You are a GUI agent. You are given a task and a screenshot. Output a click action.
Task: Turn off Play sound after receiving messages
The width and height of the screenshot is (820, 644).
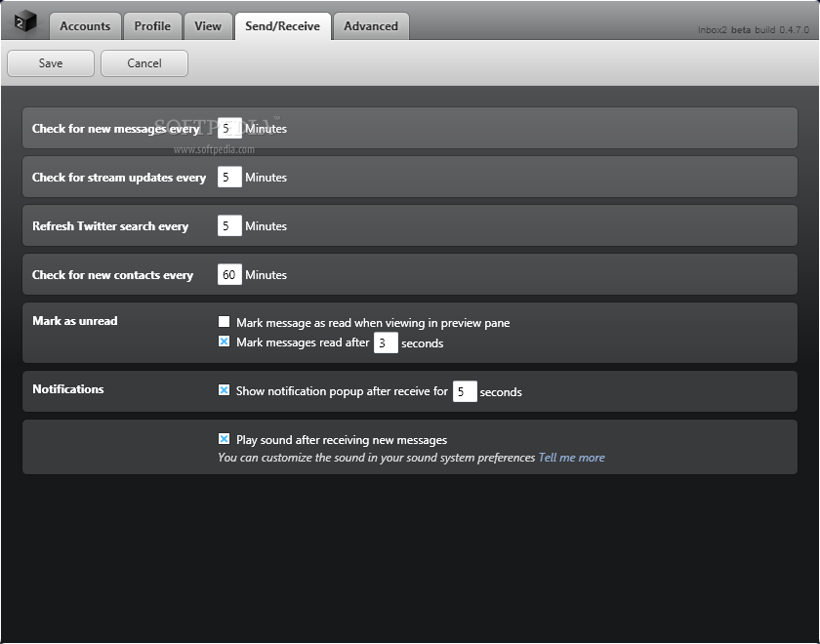(x=225, y=439)
